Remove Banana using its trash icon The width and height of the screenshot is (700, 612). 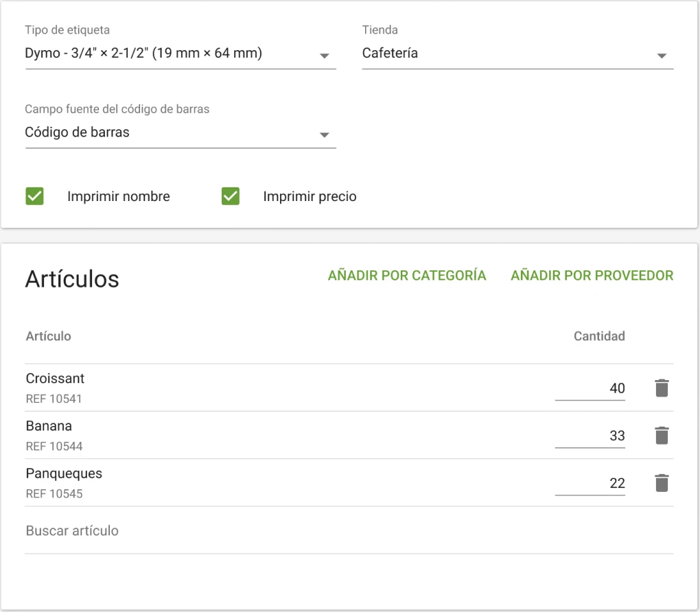click(x=661, y=436)
